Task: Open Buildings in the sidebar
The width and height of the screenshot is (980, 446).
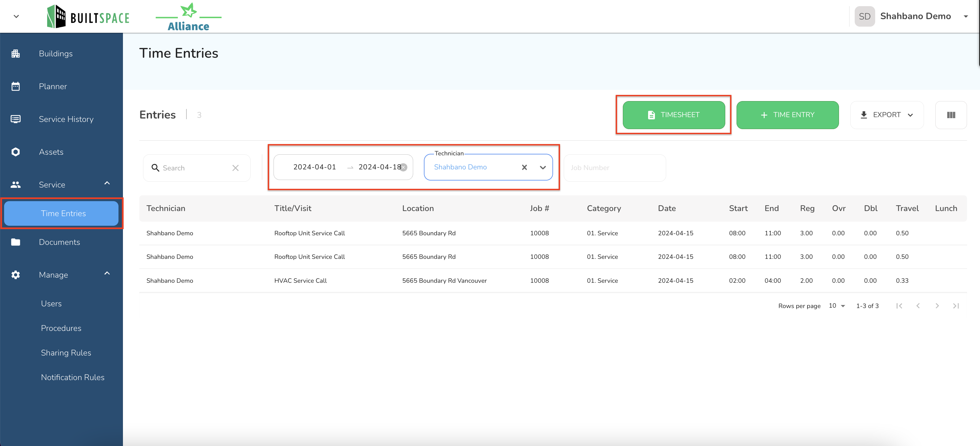Action: pyautogui.click(x=56, y=54)
